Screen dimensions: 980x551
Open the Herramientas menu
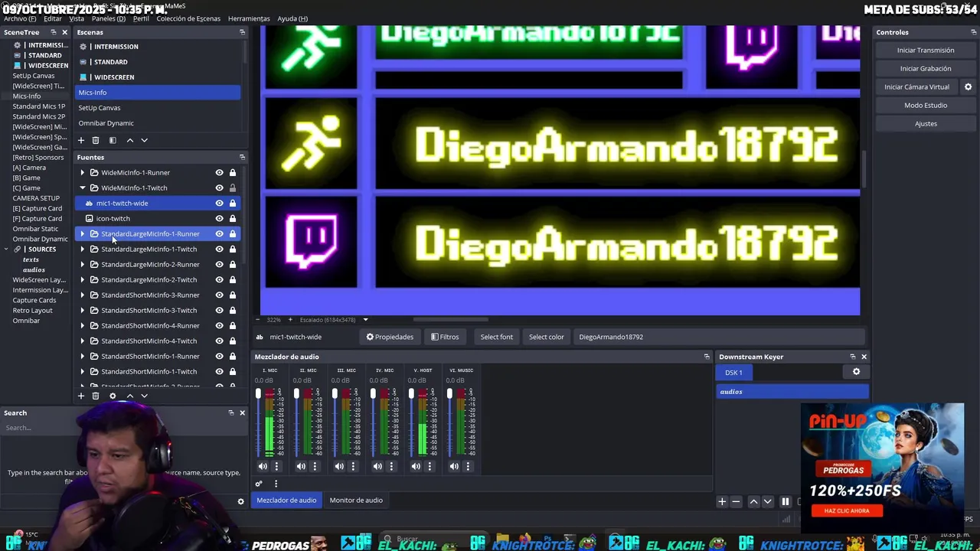(x=249, y=18)
